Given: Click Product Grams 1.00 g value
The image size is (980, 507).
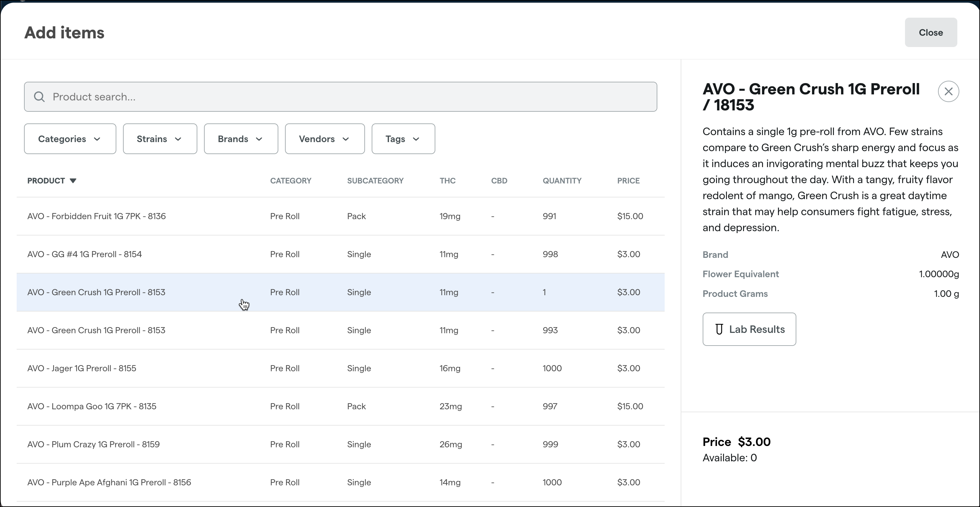Looking at the screenshot, I should coord(946,294).
